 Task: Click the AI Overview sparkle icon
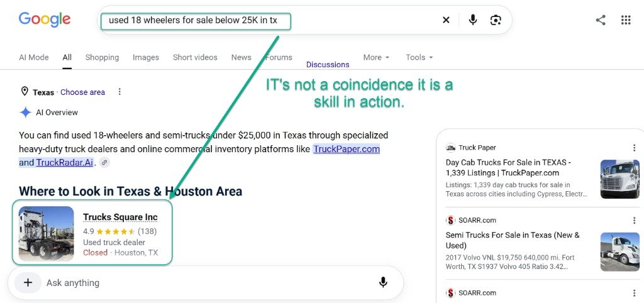pyautogui.click(x=25, y=112)
